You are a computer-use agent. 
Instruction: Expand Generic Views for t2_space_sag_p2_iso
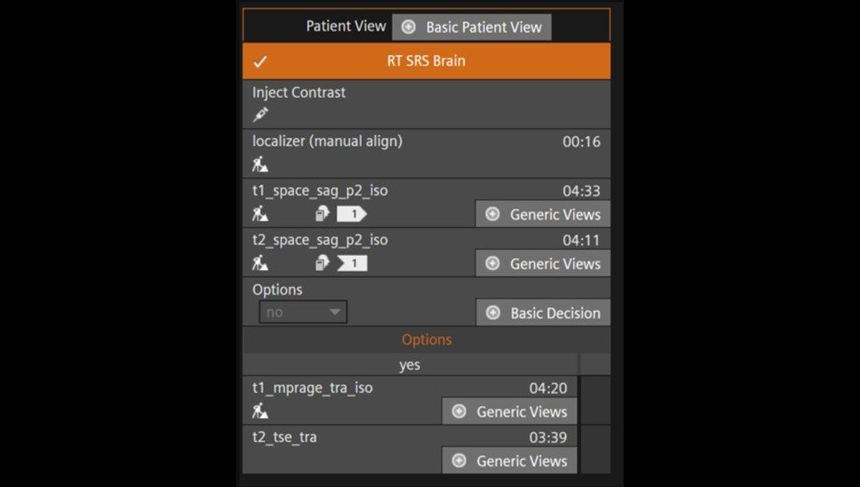click(x=542, y=264)
